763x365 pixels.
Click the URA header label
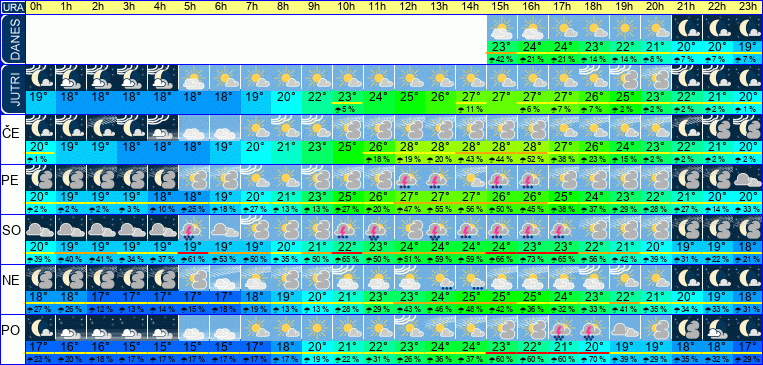[13, 7]
